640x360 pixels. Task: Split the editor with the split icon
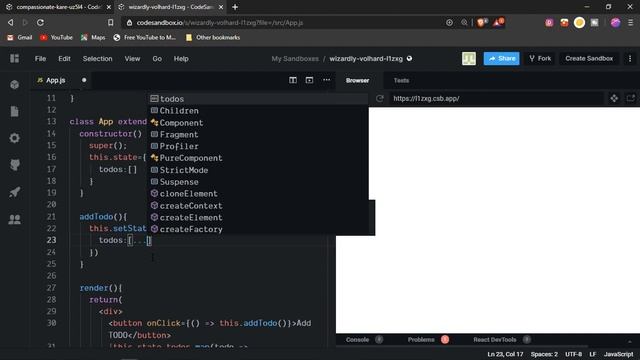293,80
